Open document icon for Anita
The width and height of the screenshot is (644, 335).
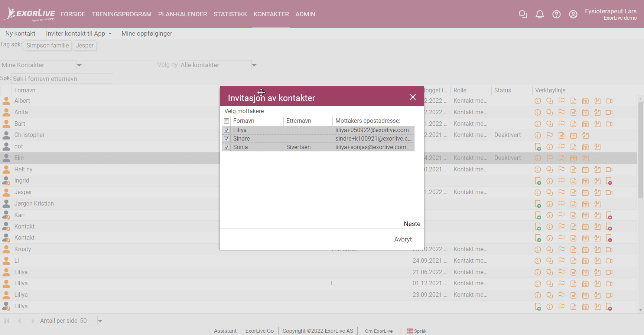(573, 112)
